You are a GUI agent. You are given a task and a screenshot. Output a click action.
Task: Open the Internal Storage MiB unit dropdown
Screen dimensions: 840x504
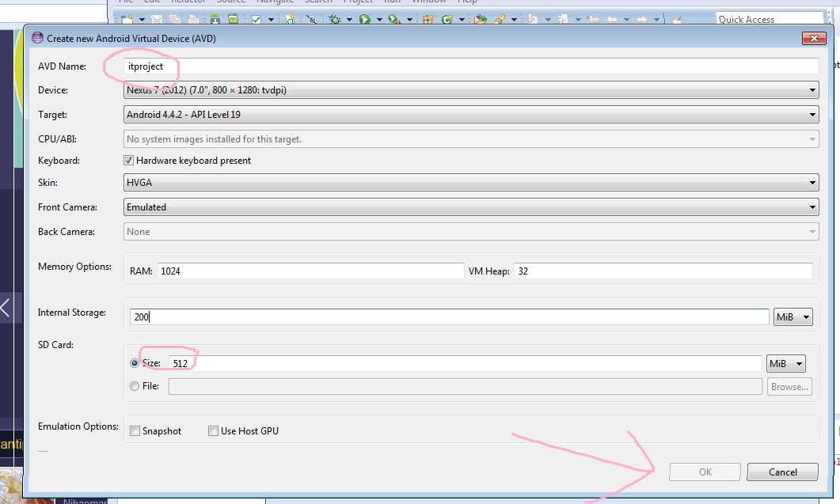pos(792,316)
